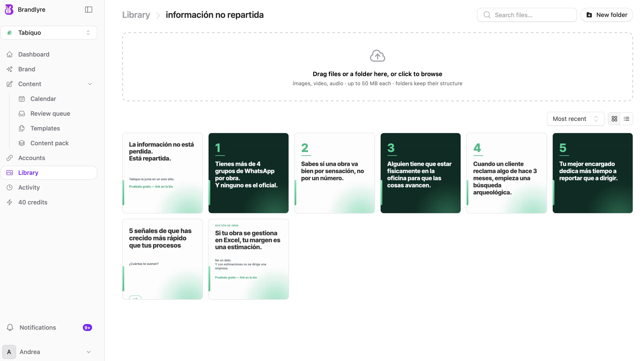
Task: Open slide 2 'Sabes si una obra' thumbnail
Action: (x=335, y=173)
